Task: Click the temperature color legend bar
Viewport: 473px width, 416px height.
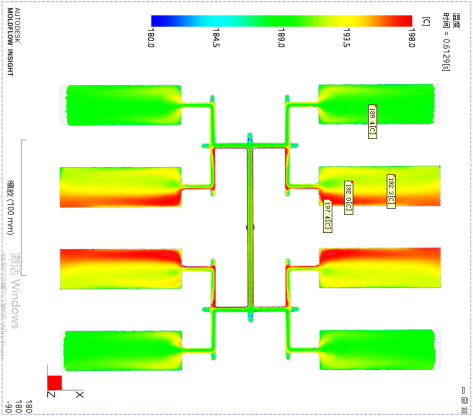Action: pos(282,21)
